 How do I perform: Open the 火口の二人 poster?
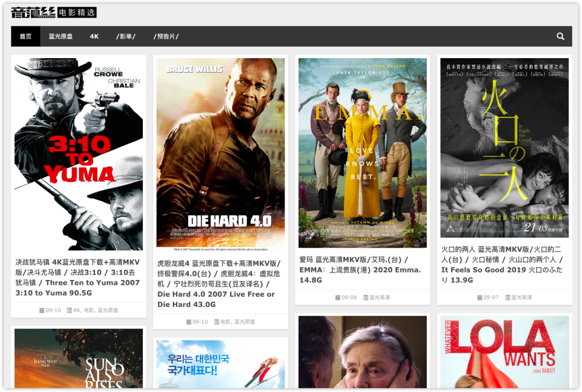(504, 148)
